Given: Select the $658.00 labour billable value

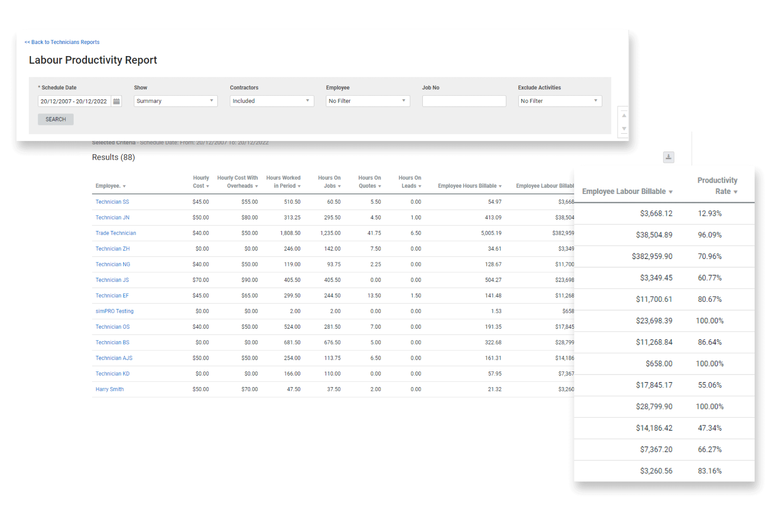Looking at the screenshot, I should [x=659, y=364].
